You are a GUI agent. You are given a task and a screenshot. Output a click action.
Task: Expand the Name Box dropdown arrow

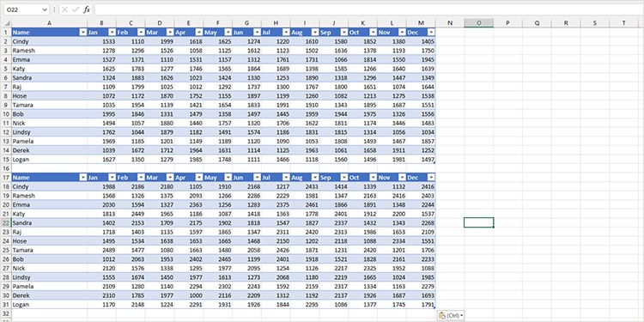tap(45, 9)
